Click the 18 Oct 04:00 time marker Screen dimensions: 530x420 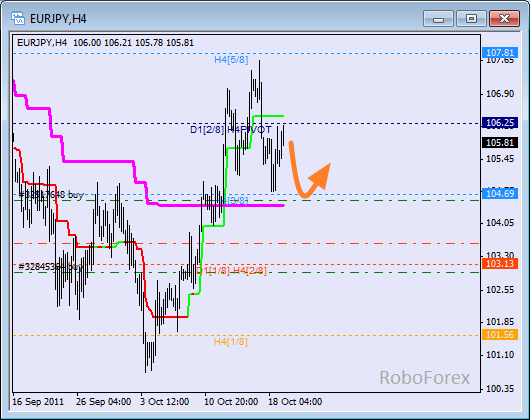[x=295, y=402]
